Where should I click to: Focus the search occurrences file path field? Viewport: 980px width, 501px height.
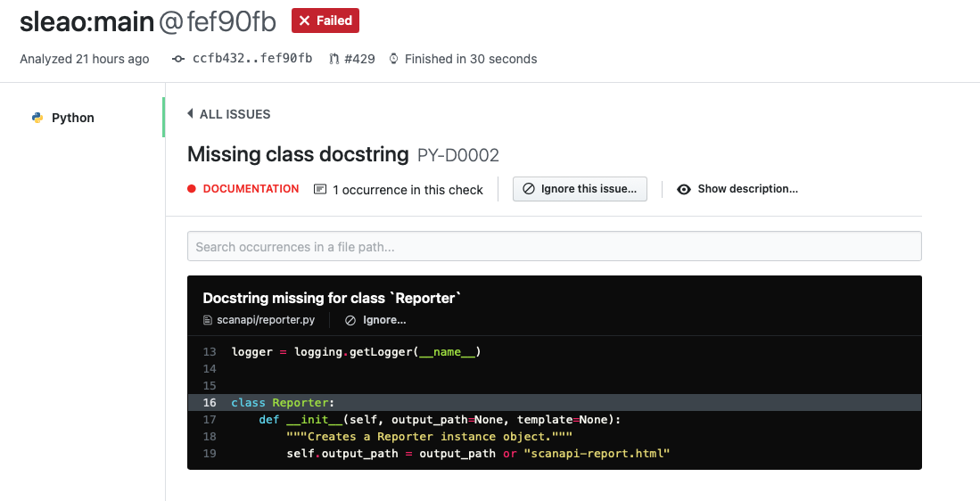point(555,247)
